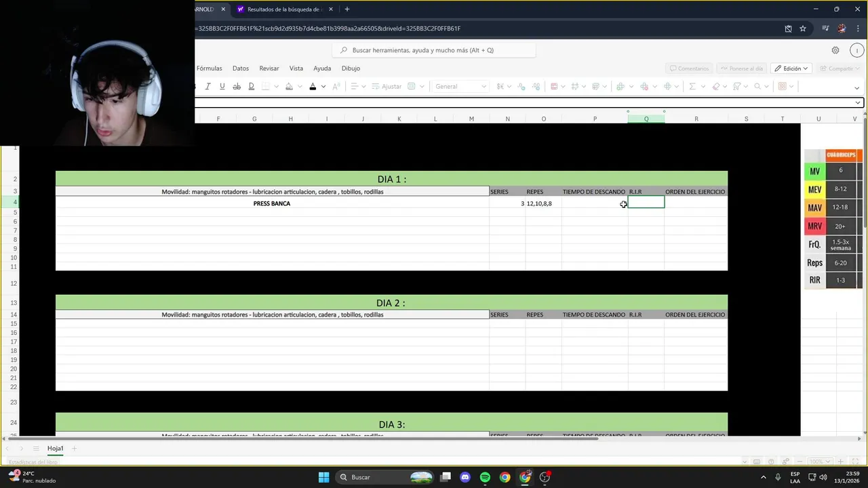
Task: Open the all sheets list icon
Action: coord(36,449)
